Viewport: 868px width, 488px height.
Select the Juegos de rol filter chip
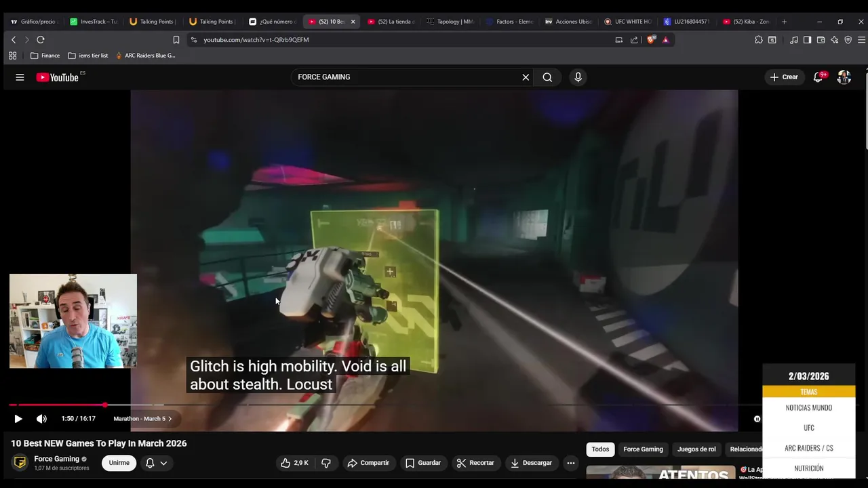pos(696,449)
